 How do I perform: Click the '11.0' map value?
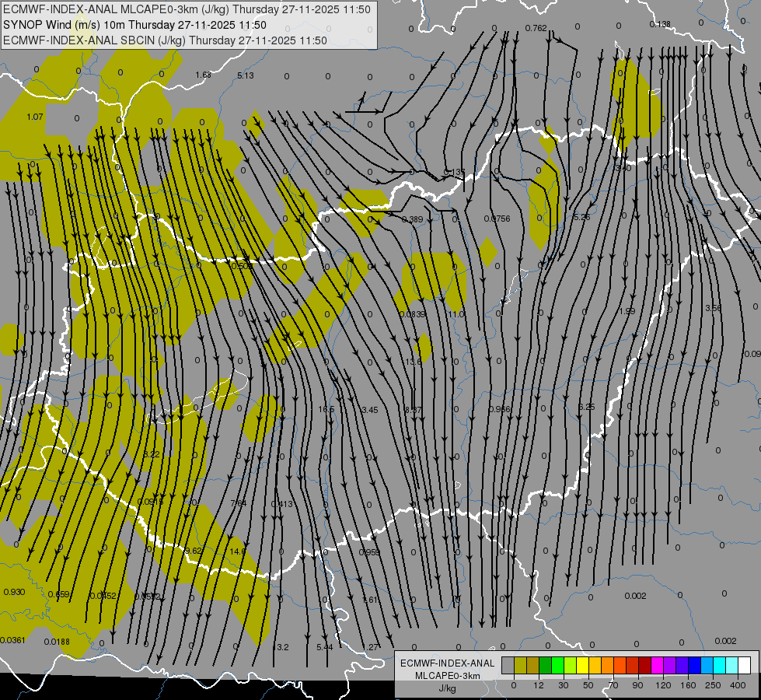[x=456, y=314]
